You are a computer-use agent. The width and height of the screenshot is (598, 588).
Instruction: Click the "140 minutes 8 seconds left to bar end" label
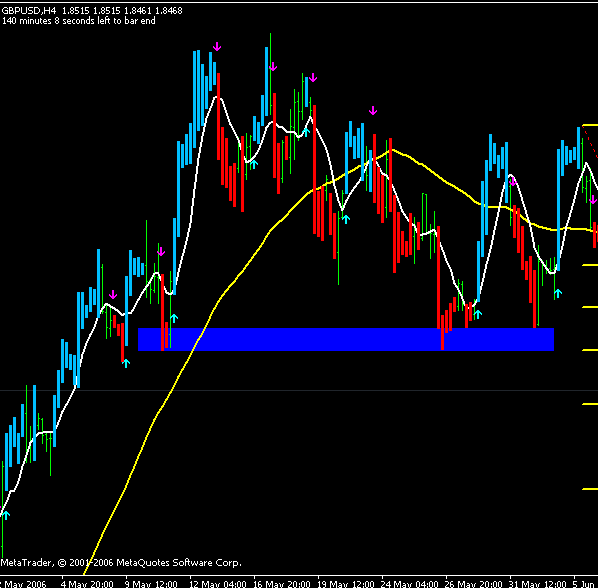click(79, 21)
